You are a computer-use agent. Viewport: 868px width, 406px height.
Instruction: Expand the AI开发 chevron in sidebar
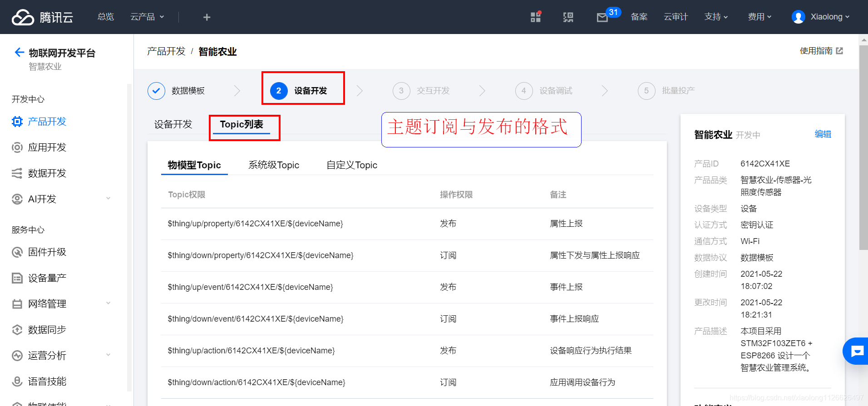[x=108, y=198]
